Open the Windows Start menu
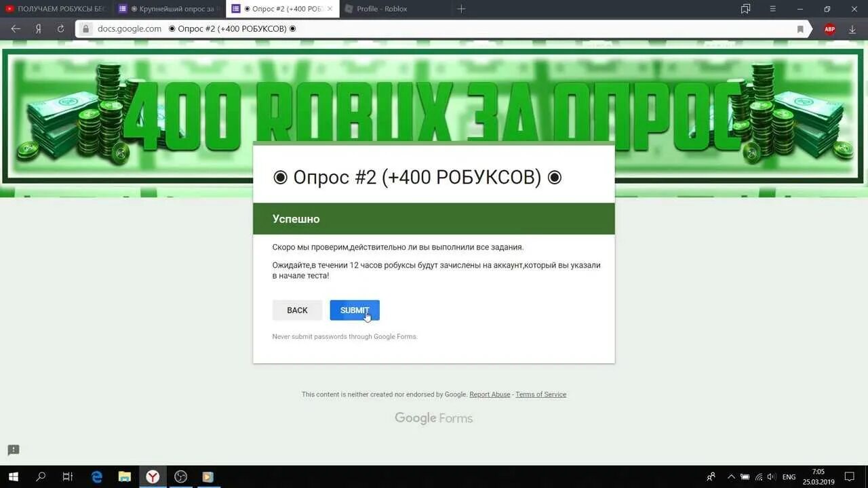Image resolution: width=868 pixels, height=488 pixels. point(13,476)
